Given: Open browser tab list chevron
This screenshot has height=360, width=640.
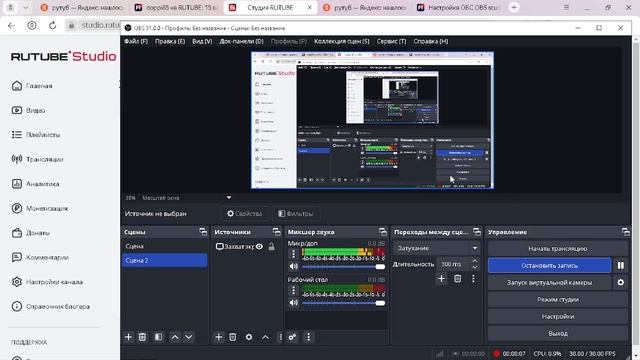Looking at the screenshot, I should (x=25, y=7).
